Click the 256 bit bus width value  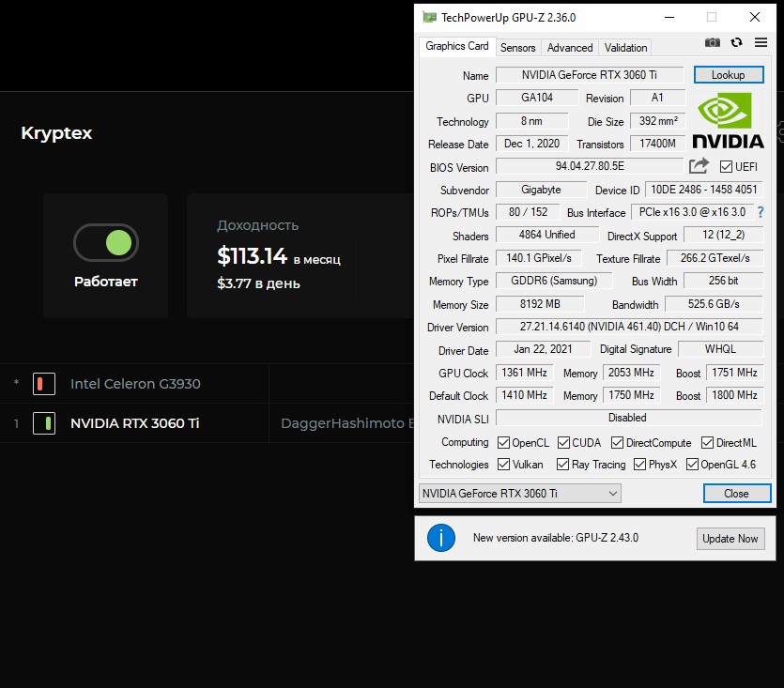724,281
